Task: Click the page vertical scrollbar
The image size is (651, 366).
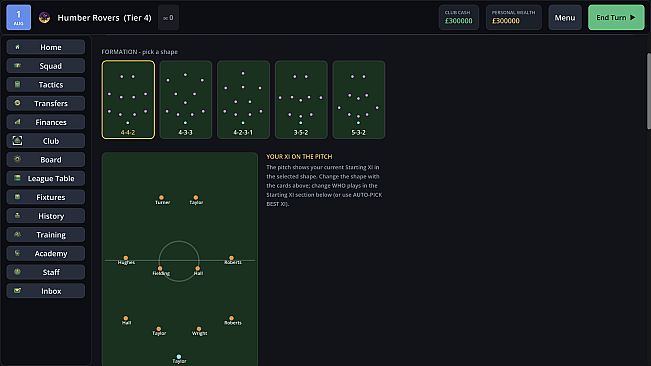Action: 649,91
